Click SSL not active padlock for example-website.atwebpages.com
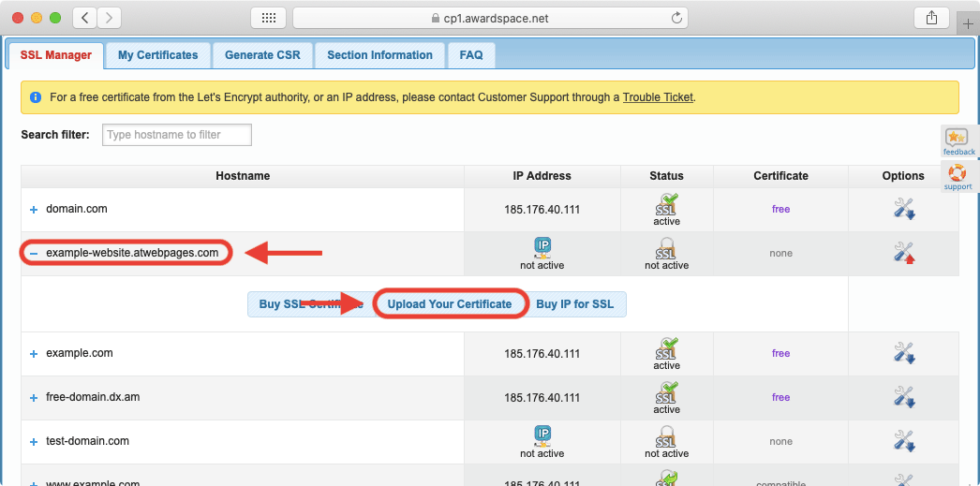The width and height of the screenshot is (980, 486). [666, 248]
